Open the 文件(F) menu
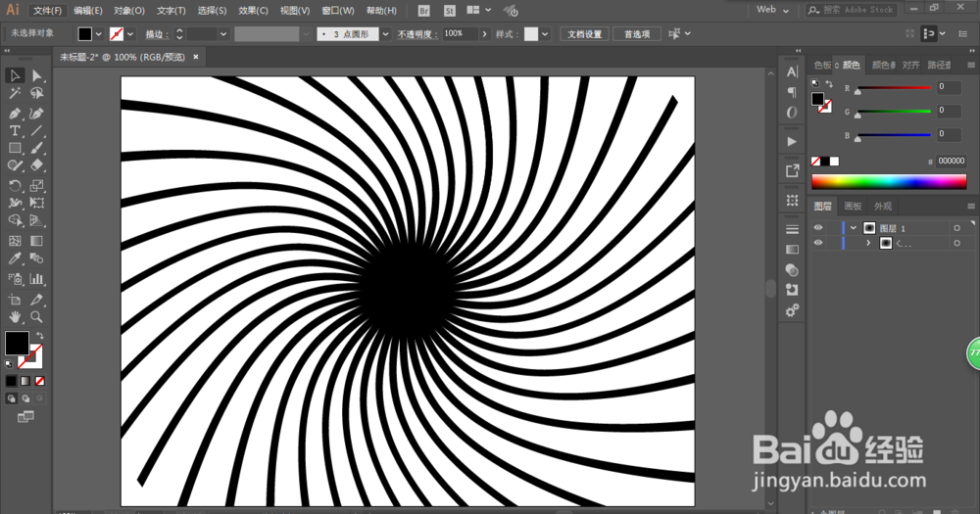This screenshot has width=980, height=514. point(47,11)
